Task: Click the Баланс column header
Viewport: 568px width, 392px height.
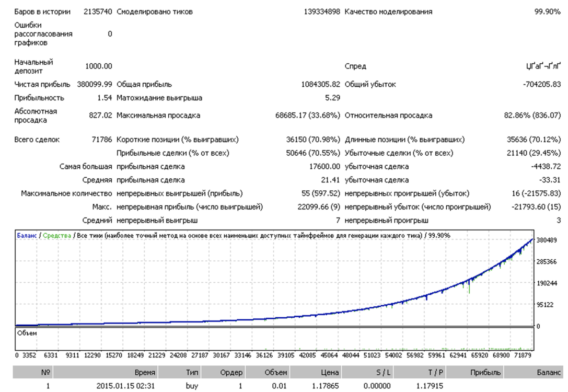Action: tap(533, 372)
